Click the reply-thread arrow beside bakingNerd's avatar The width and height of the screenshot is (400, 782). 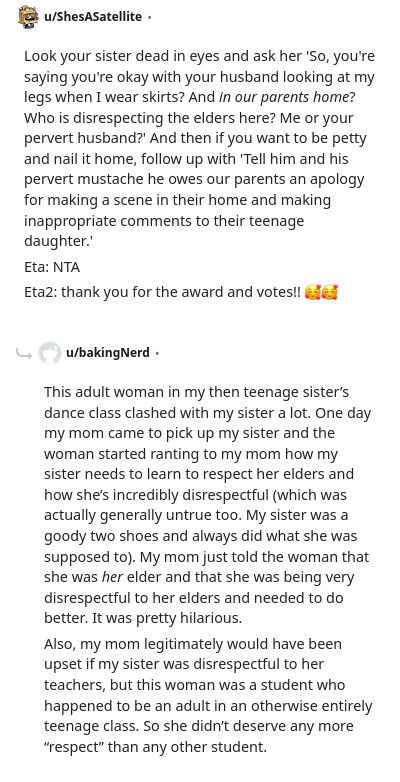click(x=23, y=354)
